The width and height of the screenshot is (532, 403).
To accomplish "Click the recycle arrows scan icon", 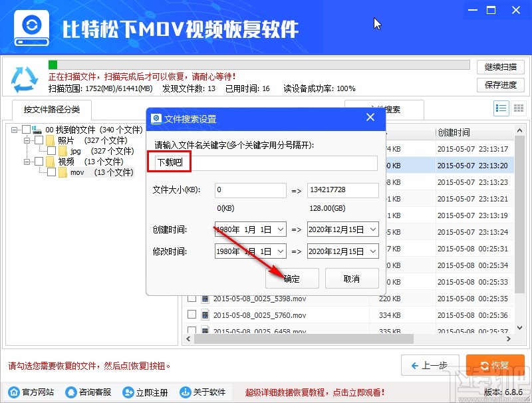I will [x=25, y=79].
